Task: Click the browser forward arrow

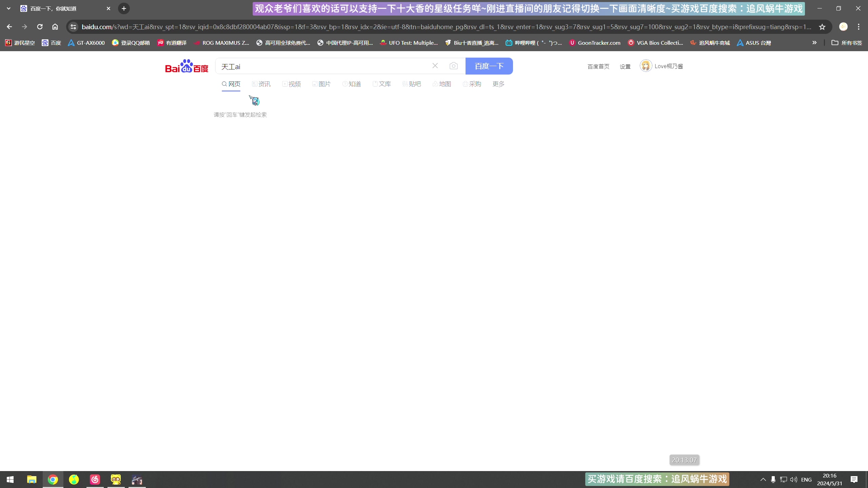Action: pyautogui.click(x=24, y=27)
